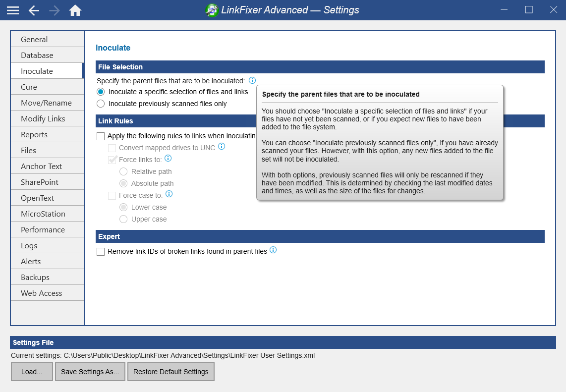
Task: Open the Files settings tab
Action: pyautogui.click(x=48, y=151)
